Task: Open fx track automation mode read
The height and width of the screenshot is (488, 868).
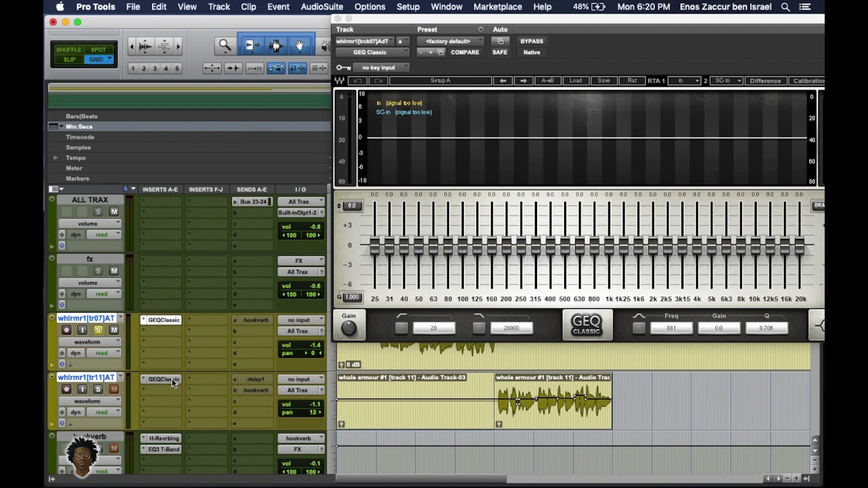Action: pyautogui.click(x=104, y=294)
